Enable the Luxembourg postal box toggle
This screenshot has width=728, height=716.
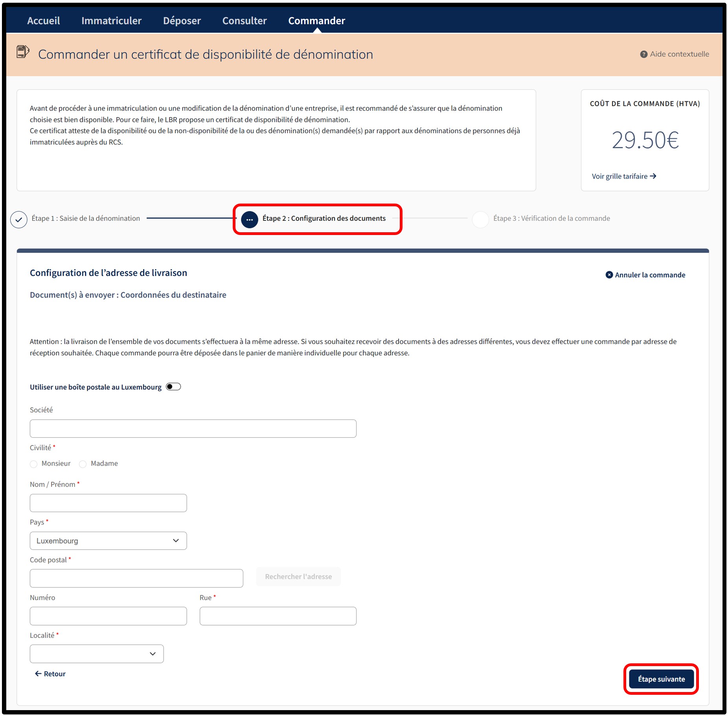(173, 387)
